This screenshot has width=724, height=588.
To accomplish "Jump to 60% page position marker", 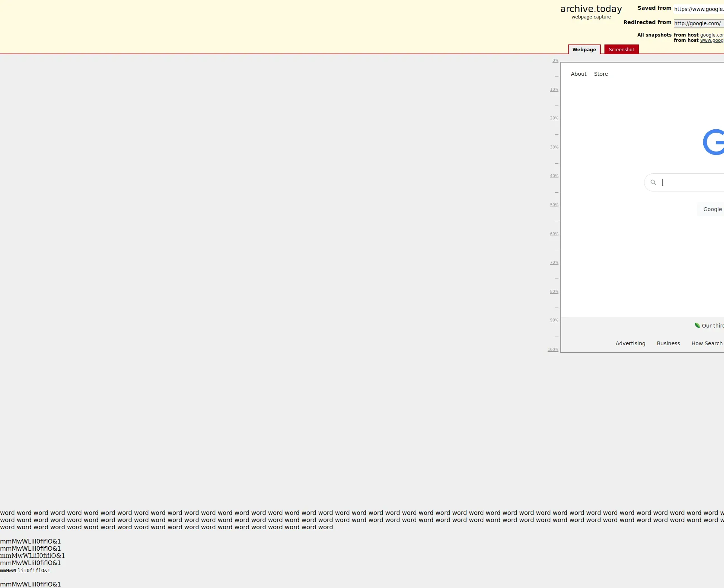I will tap(554, 234).
